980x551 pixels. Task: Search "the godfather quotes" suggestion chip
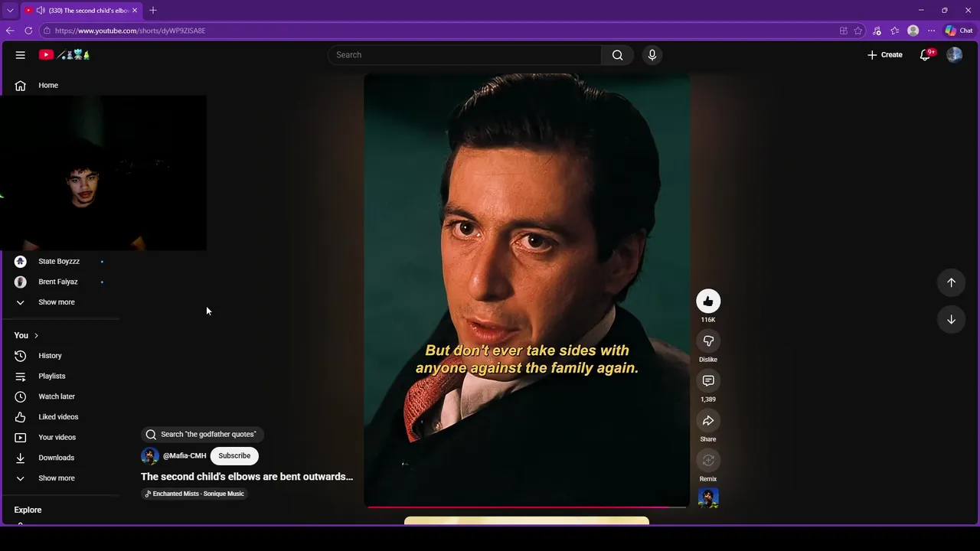(202, 435)
